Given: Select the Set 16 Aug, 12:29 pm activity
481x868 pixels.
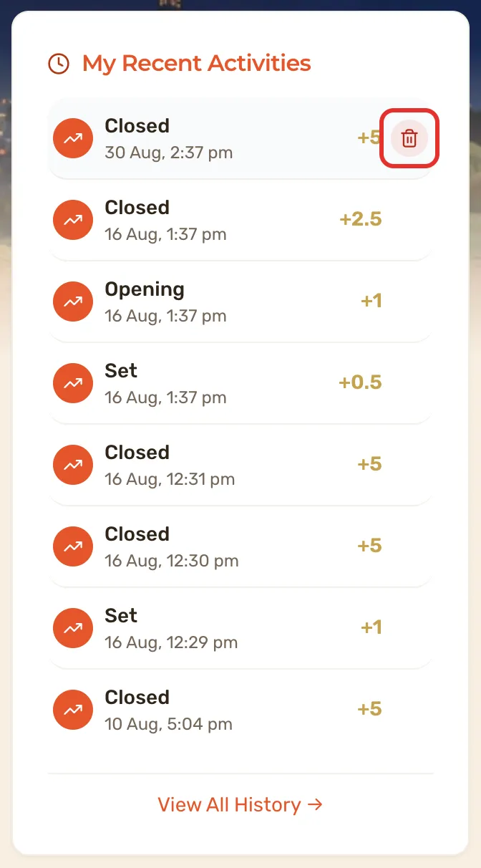Looking at the screenshot, I should click(240, 628).
